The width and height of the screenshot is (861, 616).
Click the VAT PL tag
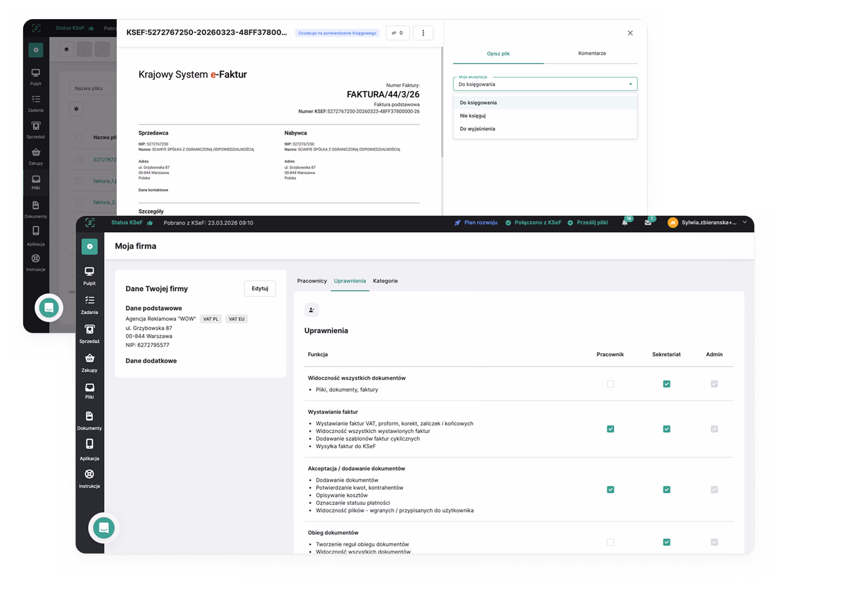point(210,319)
